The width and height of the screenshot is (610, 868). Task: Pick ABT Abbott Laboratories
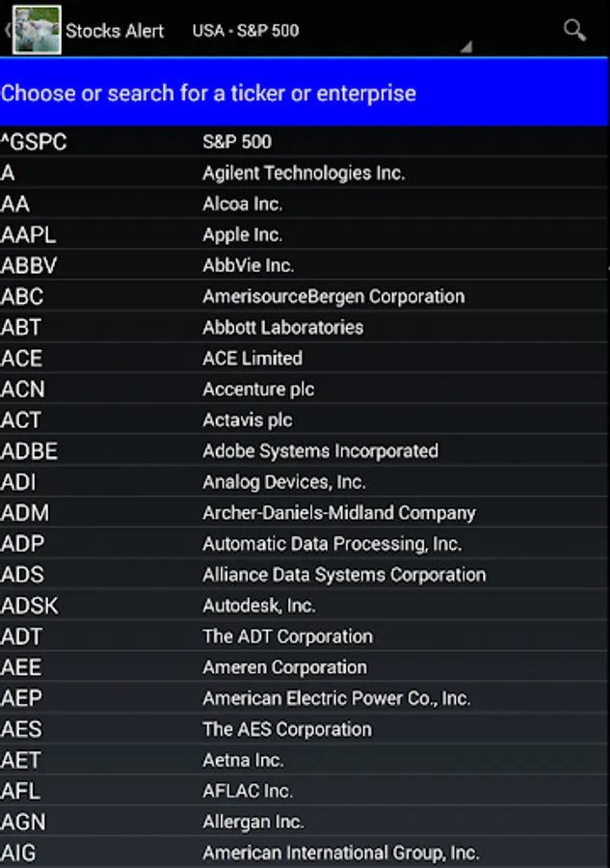click(x=305, y=327)
